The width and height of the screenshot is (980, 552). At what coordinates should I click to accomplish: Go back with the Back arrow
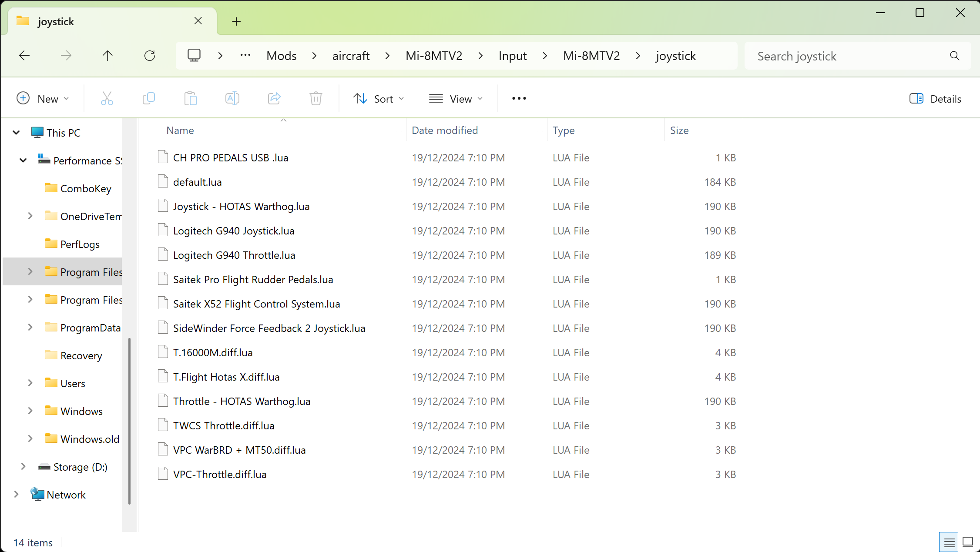tap(24, 56)
